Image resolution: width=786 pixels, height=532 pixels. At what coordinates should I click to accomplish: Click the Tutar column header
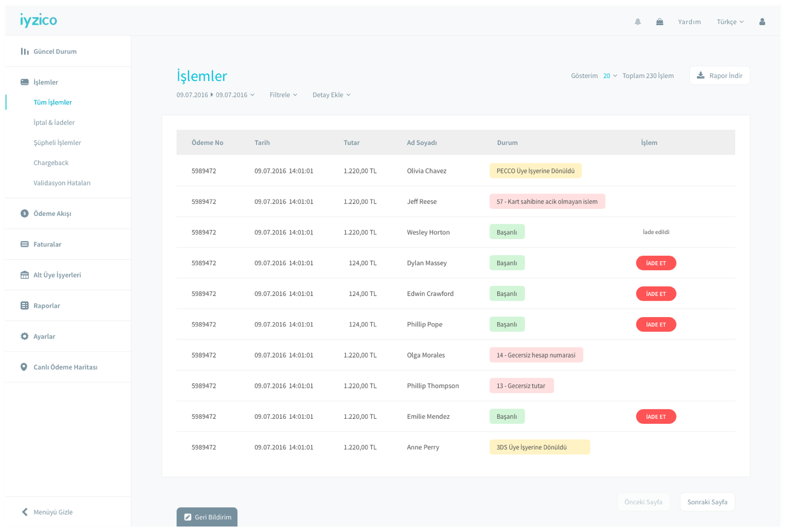pos(352,143)
